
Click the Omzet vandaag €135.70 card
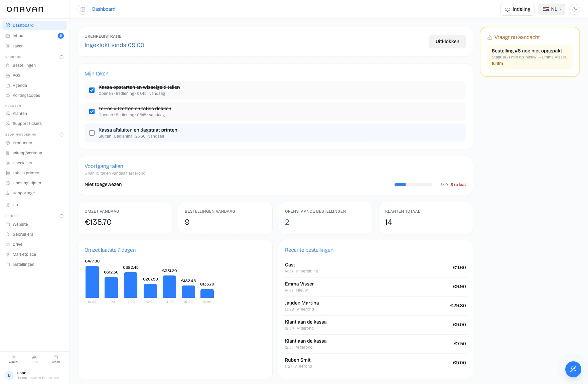tap(125, 218)
